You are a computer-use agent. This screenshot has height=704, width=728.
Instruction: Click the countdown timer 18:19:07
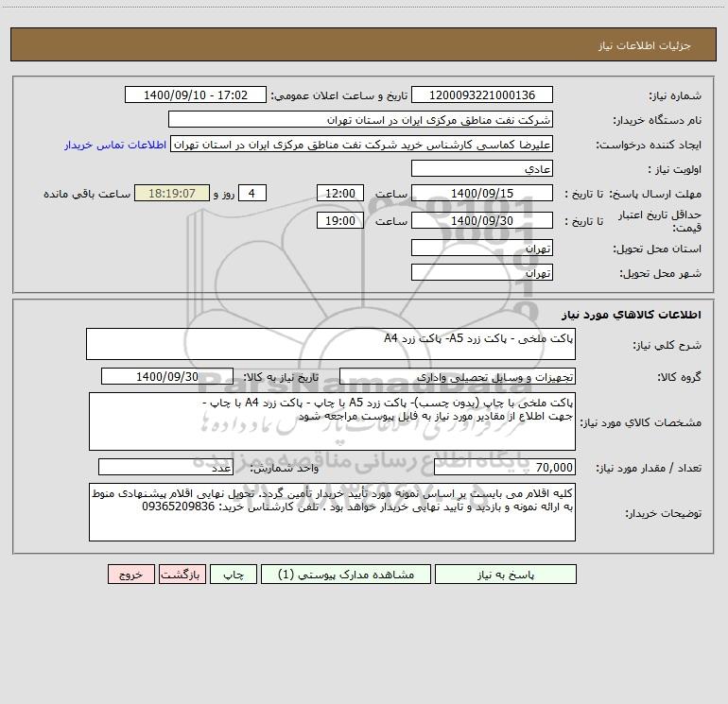[x=172, y=194]
